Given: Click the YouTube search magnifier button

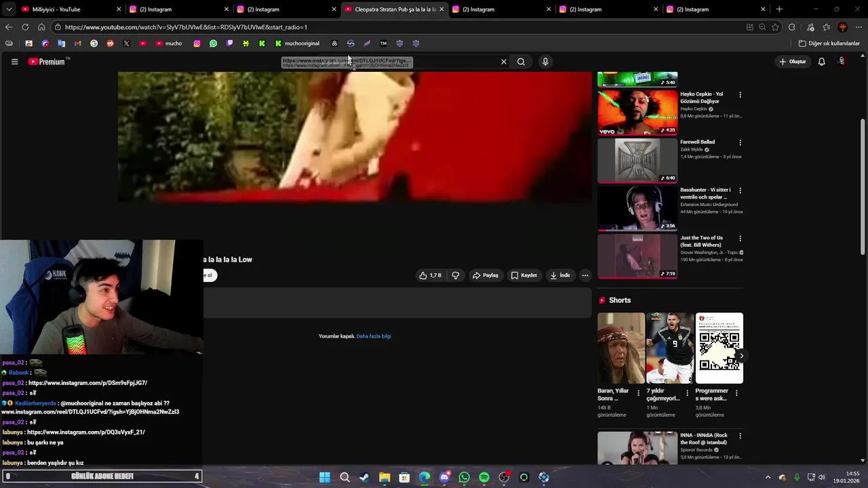Looking at the screenshot, I should [x=521, y=62].
